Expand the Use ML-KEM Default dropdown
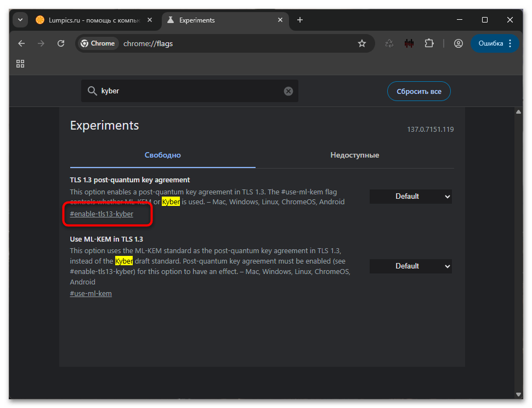532x408 pixels. pos(410,266)
